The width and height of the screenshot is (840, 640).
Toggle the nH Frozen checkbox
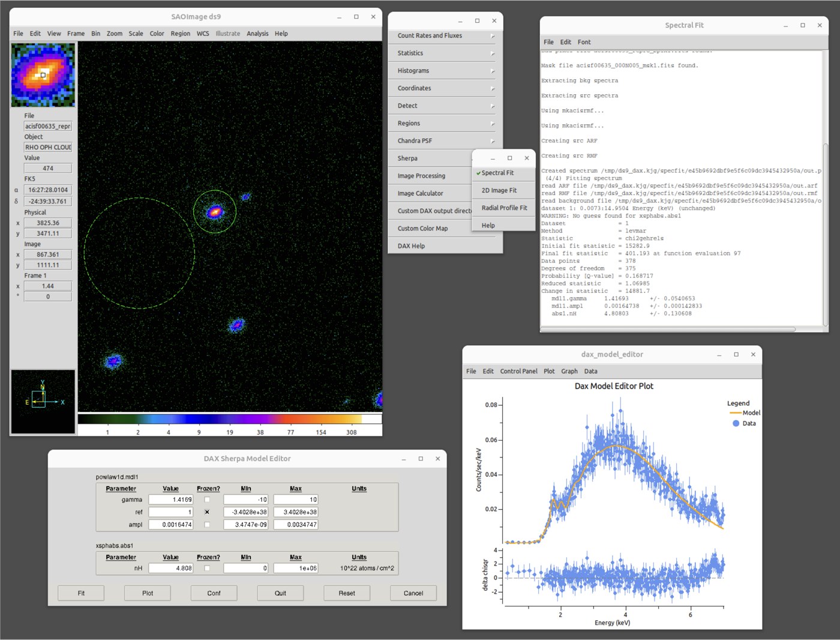207,568
